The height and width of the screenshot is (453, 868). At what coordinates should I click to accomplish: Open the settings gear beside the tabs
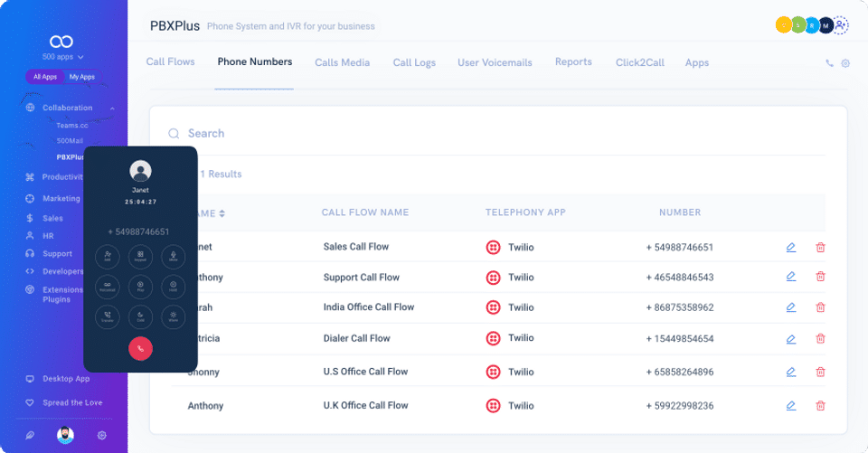pos(845,64)
